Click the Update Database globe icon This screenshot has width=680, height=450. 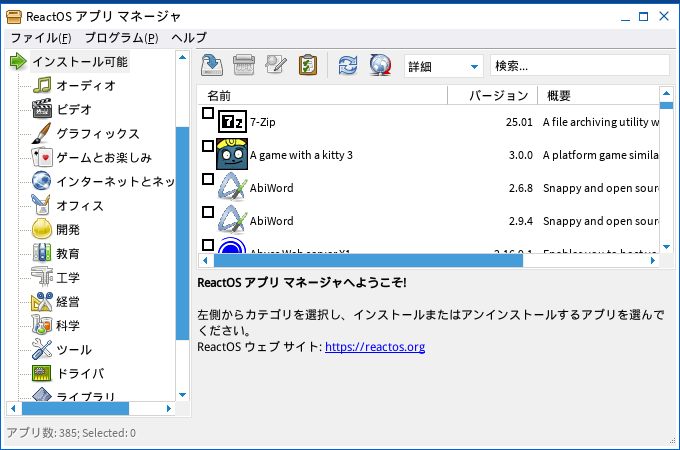coord(380,65)
